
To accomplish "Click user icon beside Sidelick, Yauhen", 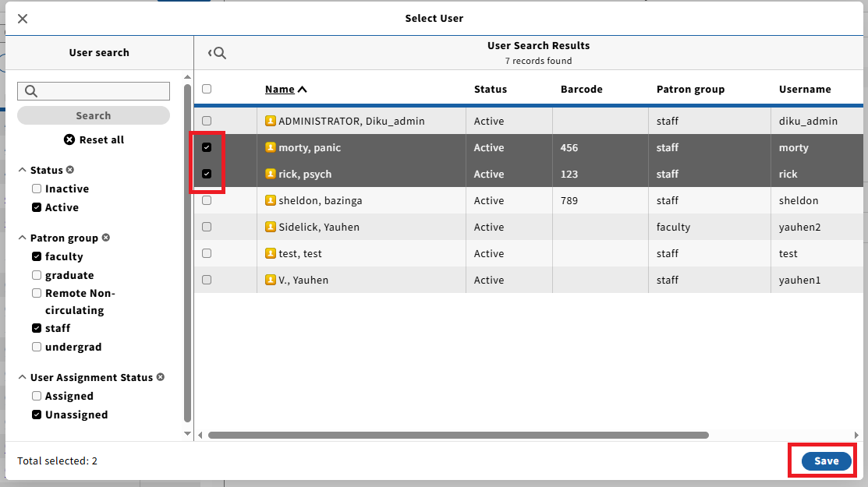I will [x=270, y=227].
